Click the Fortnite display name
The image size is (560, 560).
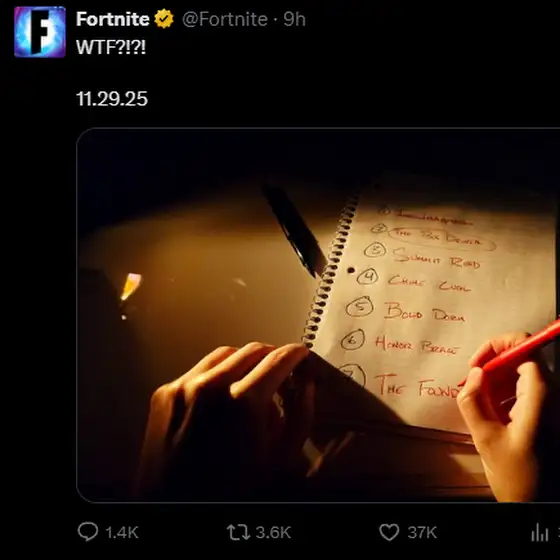click(112, 19)
